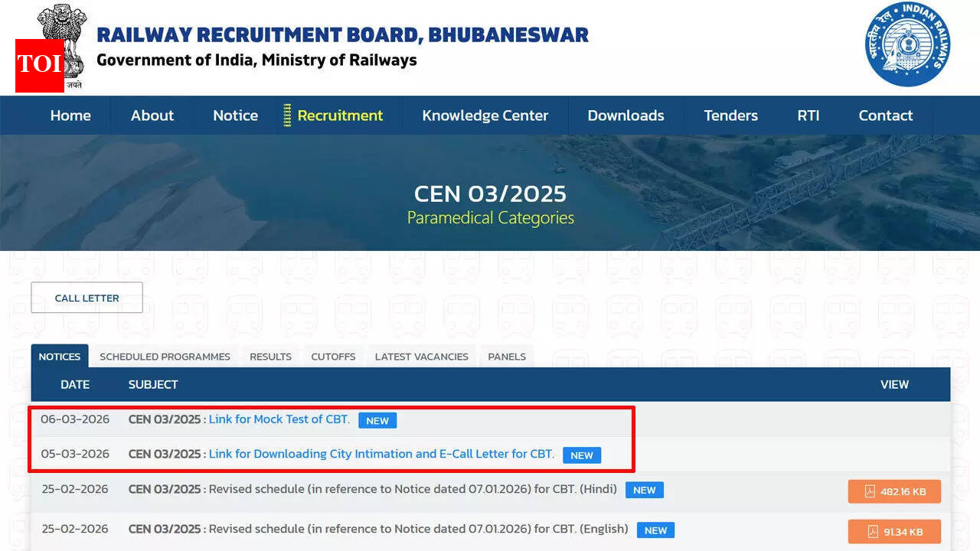Switch to the SCHEDULED PROGRAMMES tab
980x551 pixels.
pyautogui.click(x=165, y=356)
